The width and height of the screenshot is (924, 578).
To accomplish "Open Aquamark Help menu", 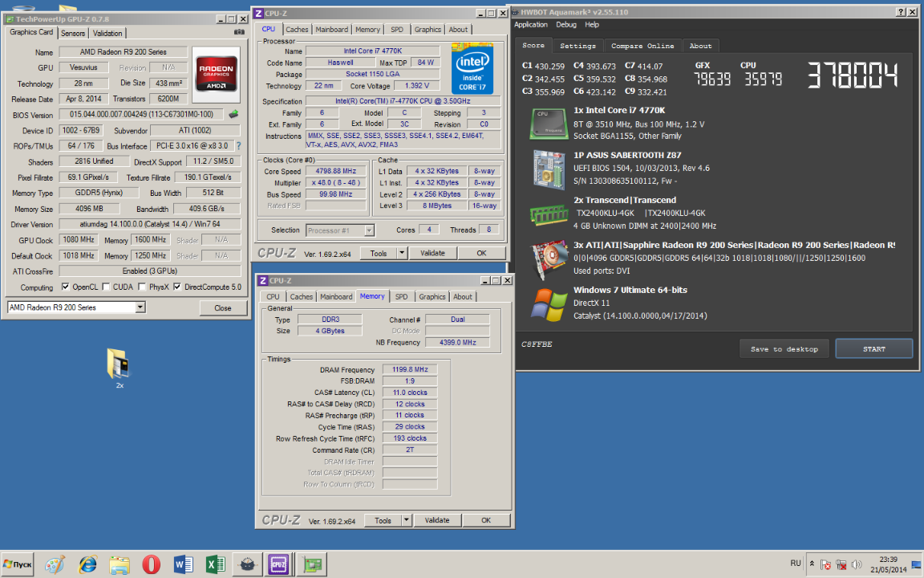I will [x=592, y=25].
